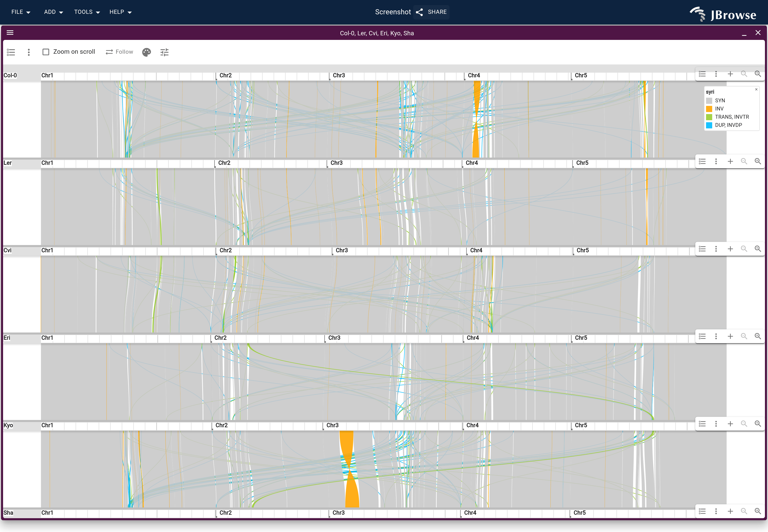Click the Ler assembly name label
This screenshot has height=532, width=768.
(x=7, y=163)
